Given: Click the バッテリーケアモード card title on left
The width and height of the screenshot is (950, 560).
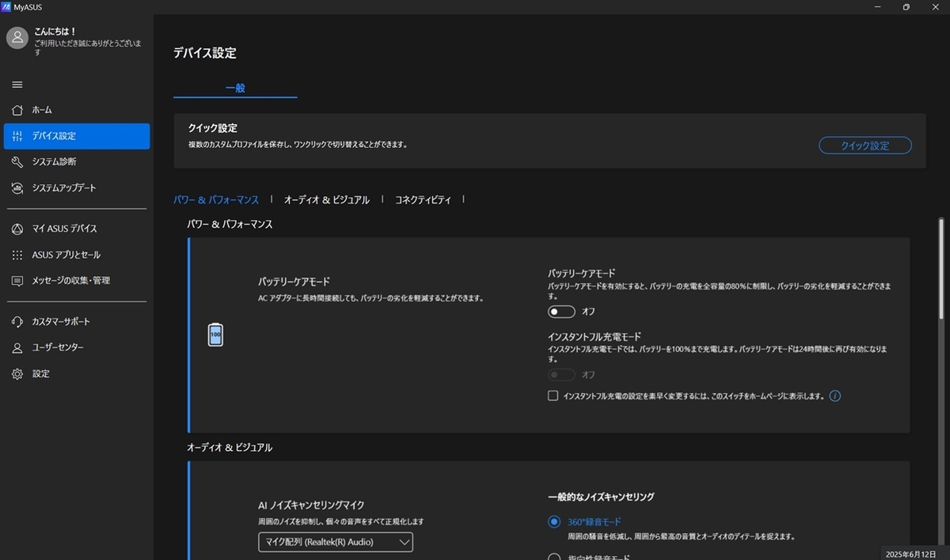Looking at the screenshot, I should pyautogui.click(x=294, y=282).
